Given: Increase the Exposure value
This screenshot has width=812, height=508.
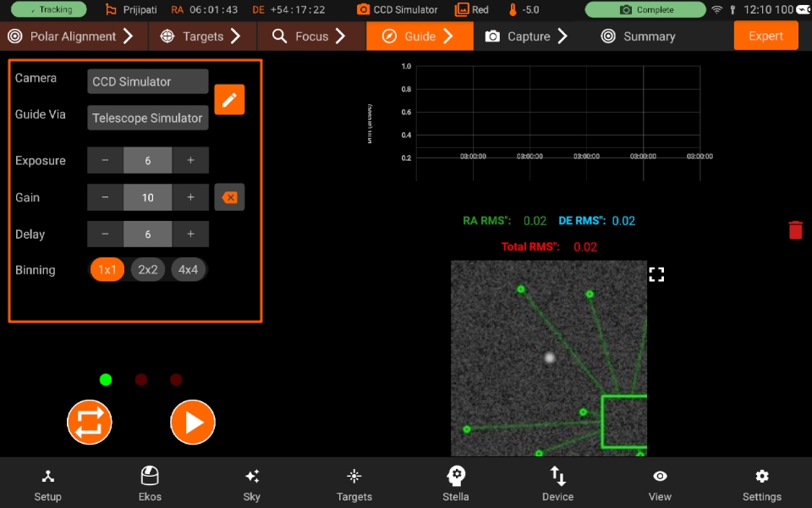Looking at the screenshot, I should [x=190, y=160].
